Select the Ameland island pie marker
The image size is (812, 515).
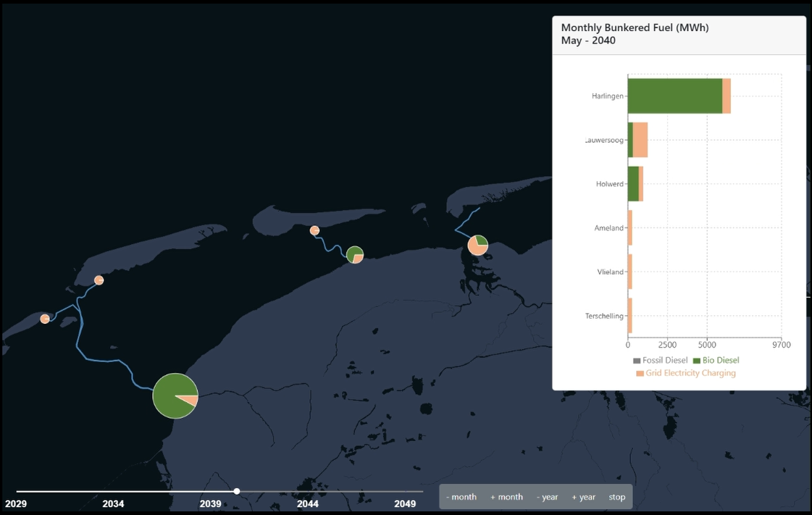pyautogui.click(x=314, y=230)
